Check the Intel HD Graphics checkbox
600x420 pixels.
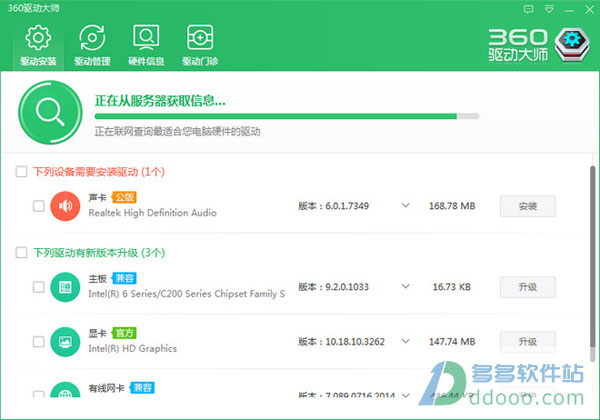coord(39,342)
